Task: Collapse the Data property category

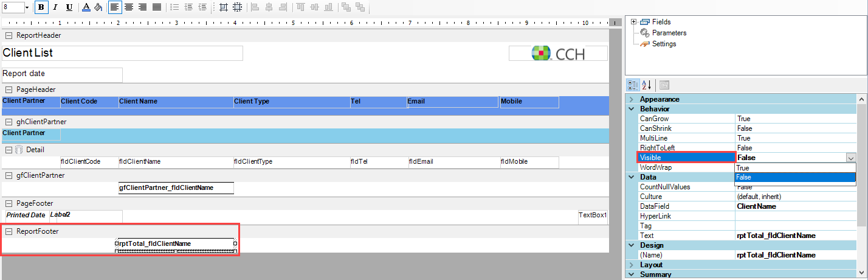Action: (x=632, y=177)
